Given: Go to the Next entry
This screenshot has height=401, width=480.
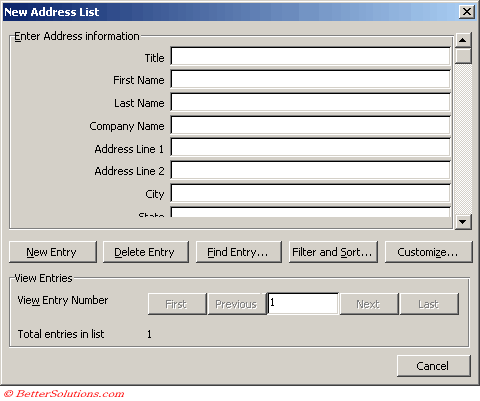Looking at the screenshot, I should pyautogui.click(x=369, y=304).
